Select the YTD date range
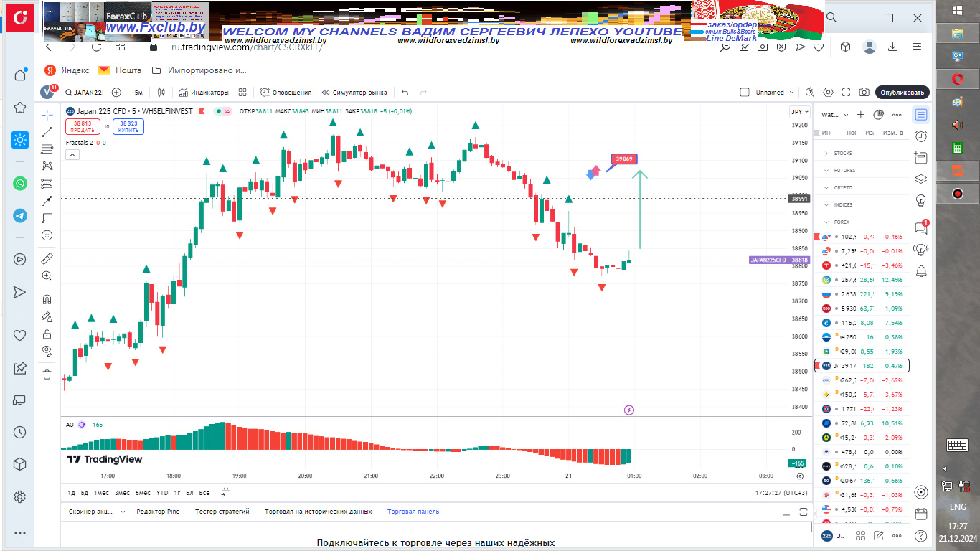 [x=162, y=493]
